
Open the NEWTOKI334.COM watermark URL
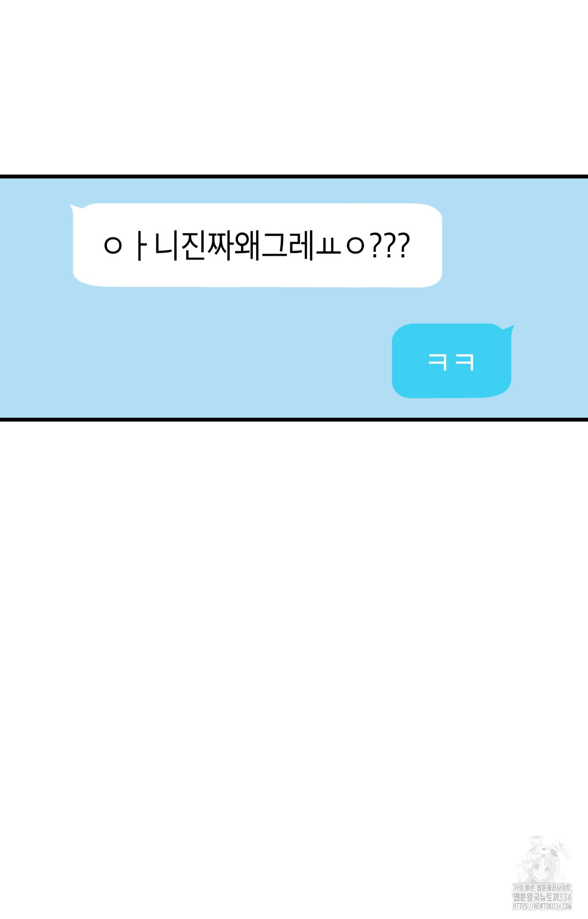542,906
